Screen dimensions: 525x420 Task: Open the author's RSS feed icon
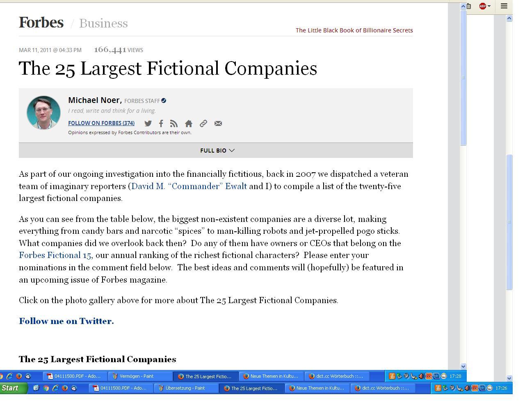[x=174, y=123]
